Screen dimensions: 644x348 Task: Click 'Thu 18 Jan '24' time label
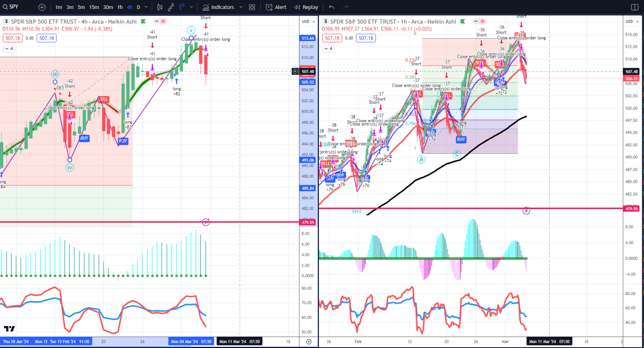(15, 341)
